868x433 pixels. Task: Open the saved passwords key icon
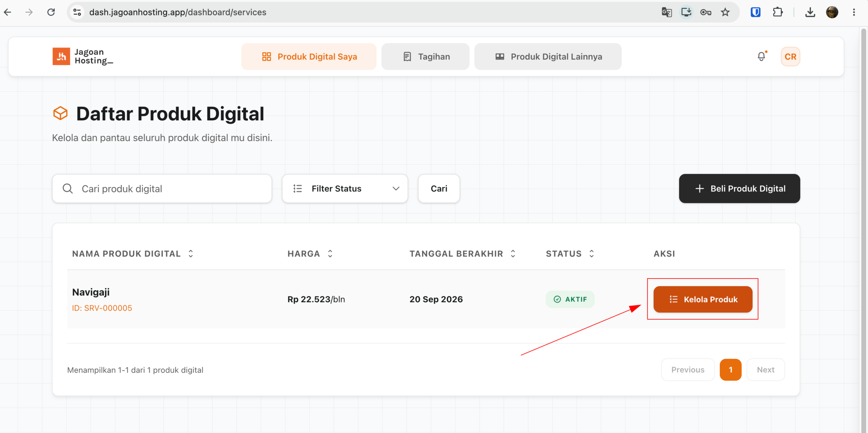706,12
